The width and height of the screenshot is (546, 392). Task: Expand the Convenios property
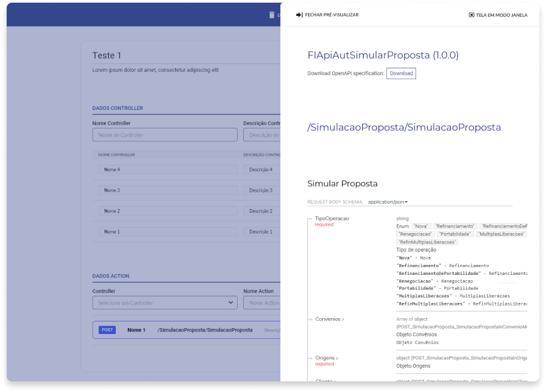click(x=330, y=319)
